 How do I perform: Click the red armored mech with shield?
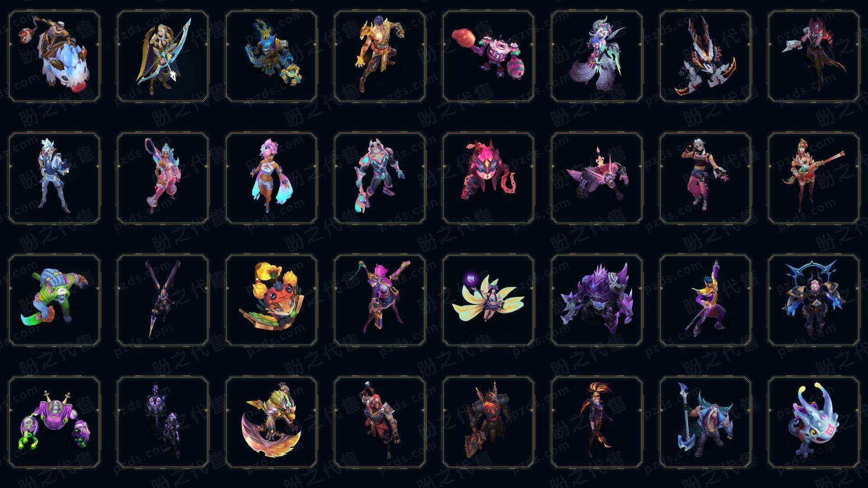pyautogui.click(x=488, y=422)
